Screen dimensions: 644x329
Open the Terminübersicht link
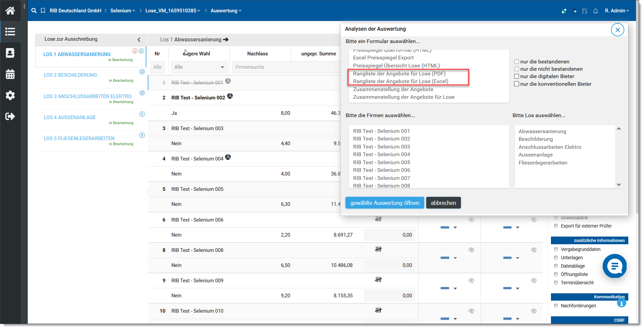point(577,283)
